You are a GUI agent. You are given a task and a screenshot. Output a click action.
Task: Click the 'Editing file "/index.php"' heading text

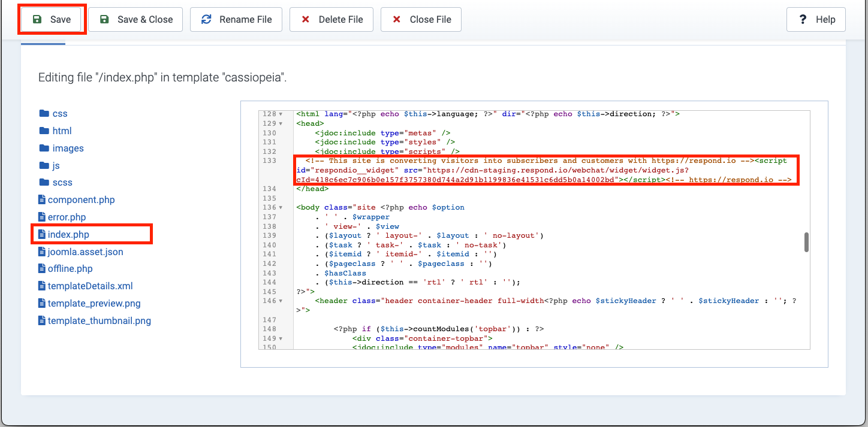162,78
